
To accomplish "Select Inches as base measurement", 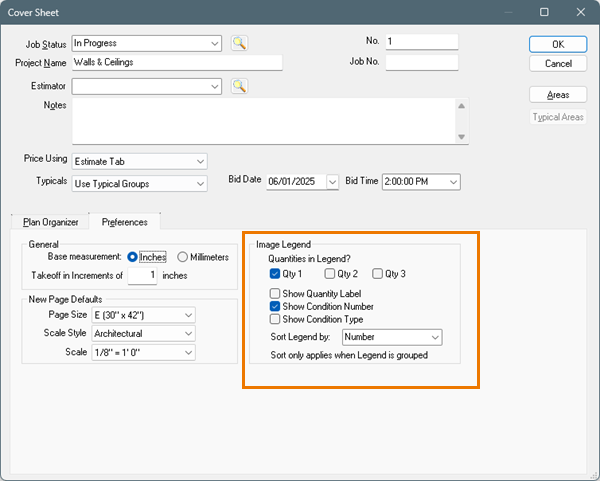I will tap(132, 257).
